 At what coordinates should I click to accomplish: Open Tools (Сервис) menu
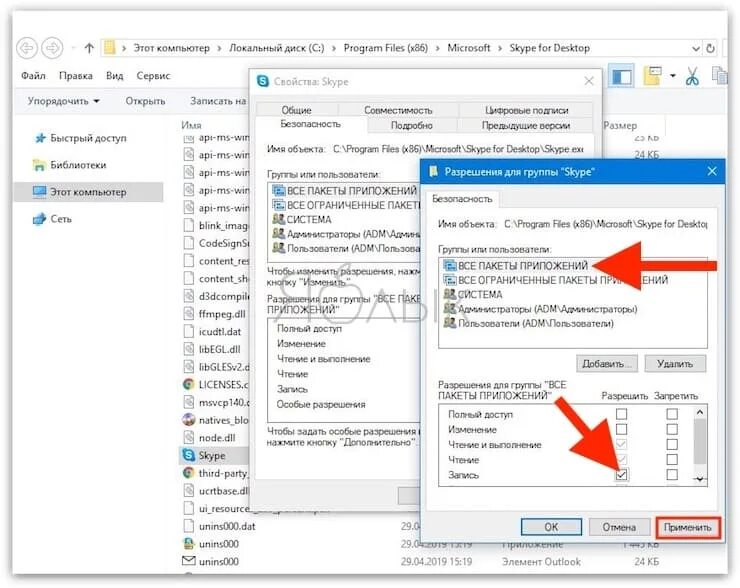pyautogui.click(x=153, y=76)
